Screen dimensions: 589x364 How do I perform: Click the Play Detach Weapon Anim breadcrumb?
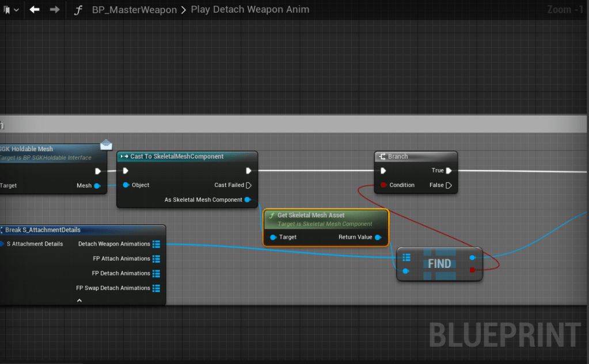point(250,9)
